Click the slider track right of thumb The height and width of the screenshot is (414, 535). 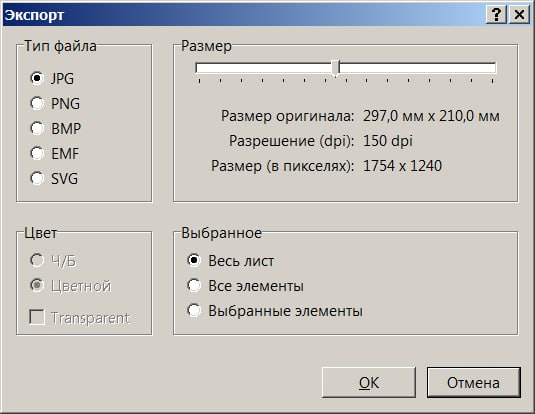tap(418, 68)
